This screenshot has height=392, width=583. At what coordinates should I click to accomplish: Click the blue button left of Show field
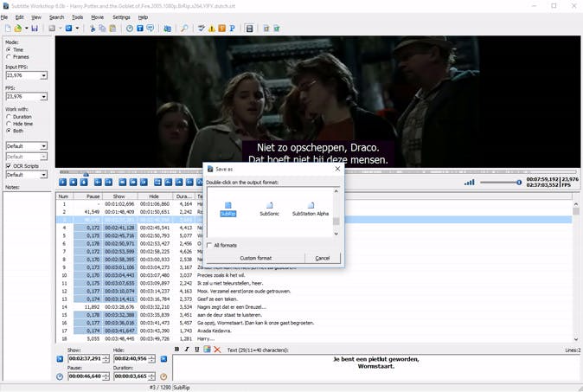(60, 359)
